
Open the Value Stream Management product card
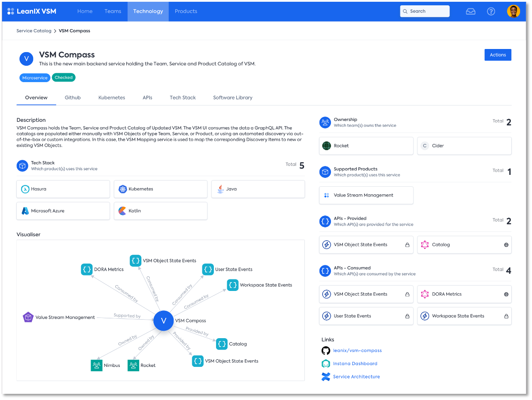click(366, 195)
